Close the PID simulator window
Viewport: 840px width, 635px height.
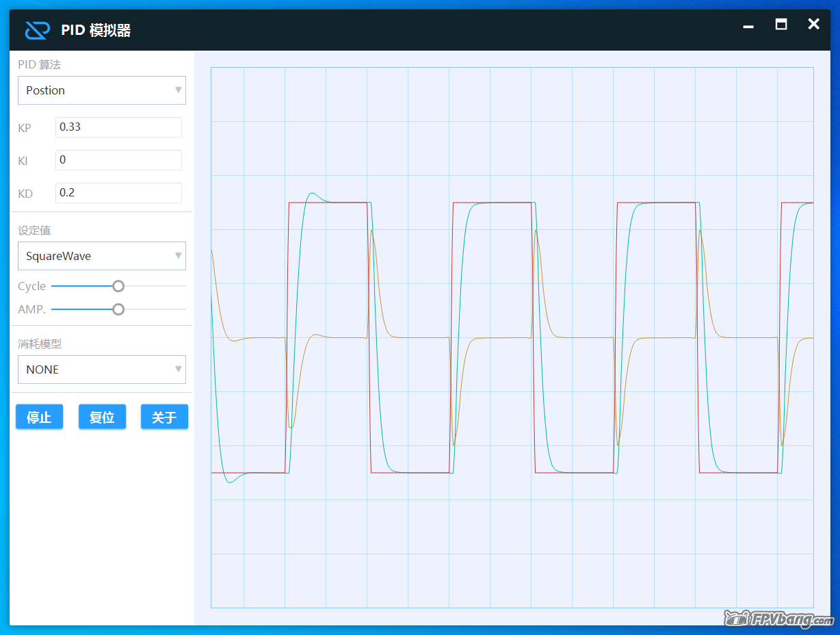point(813,25)
